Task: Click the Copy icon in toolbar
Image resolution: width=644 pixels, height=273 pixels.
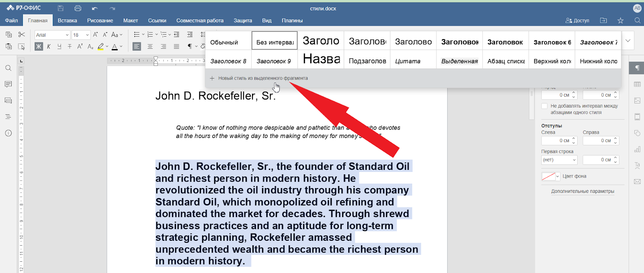Action: [x=8, y=35]
